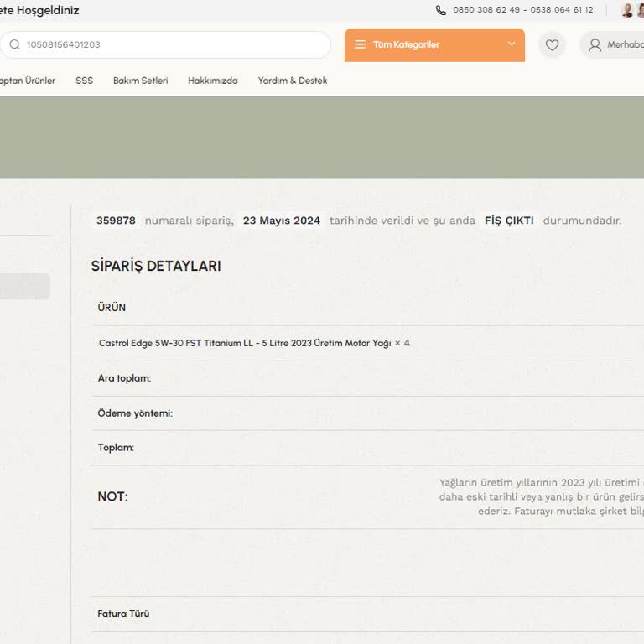Click the phone handset icon
644x644 pixels.
(x=441, y=10)
